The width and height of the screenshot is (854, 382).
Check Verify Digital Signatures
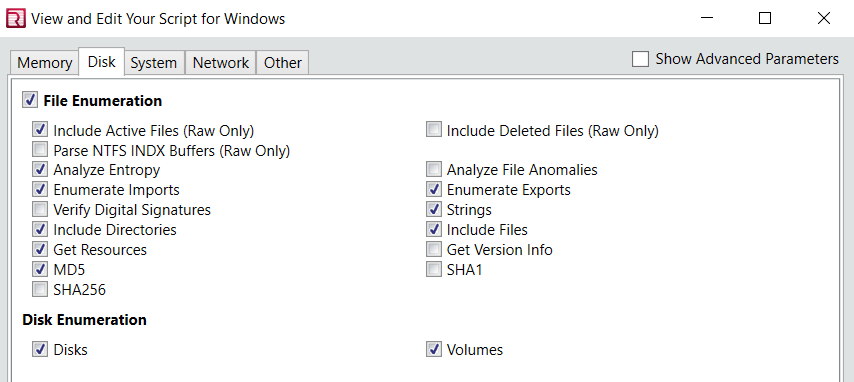tap(40, 209)
